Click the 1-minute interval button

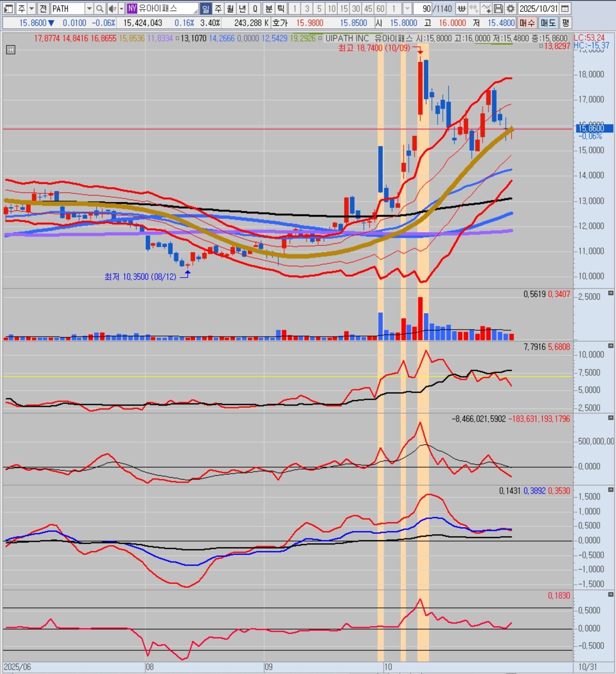point(294,9)
